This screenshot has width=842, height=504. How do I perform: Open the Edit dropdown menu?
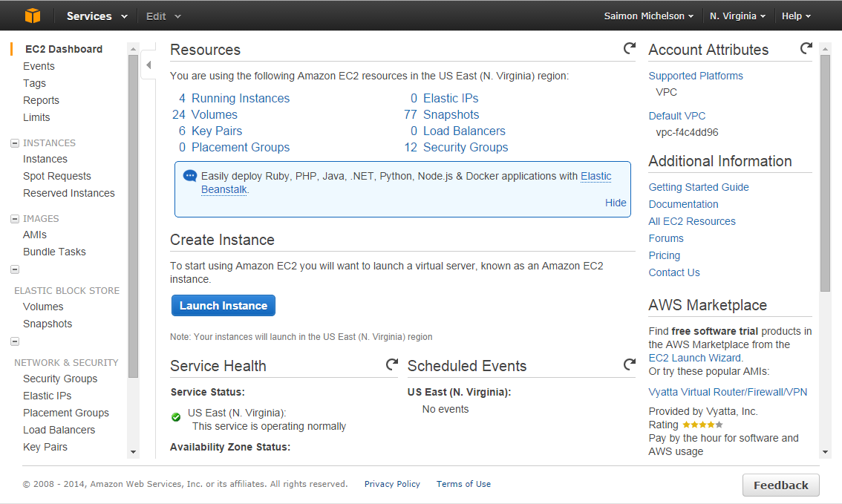pos(163,16)
